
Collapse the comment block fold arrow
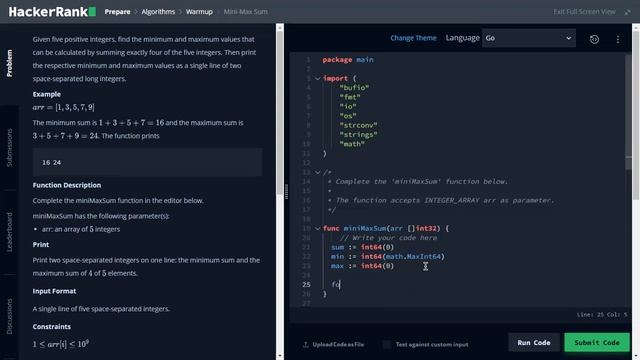(318, 172)
